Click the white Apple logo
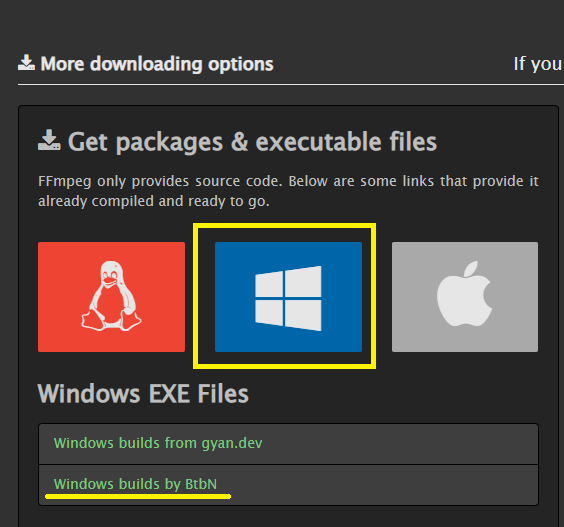Viewport: 564px width, 527px height. [x=465, y=294]
